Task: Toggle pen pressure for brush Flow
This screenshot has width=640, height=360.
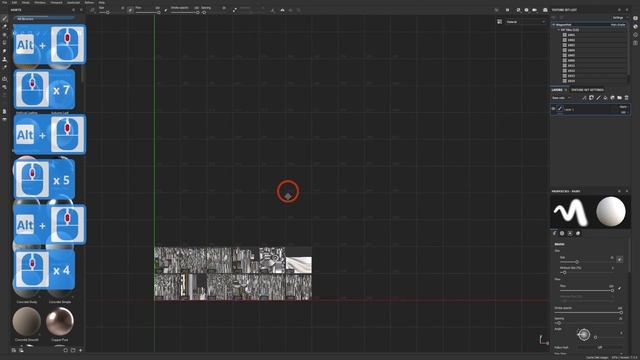Action: coord(620,288)
